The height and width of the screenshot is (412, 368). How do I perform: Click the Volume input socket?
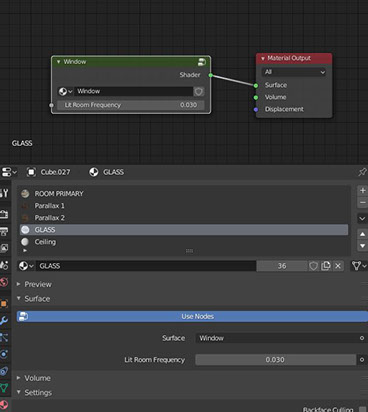pos(256,97)
